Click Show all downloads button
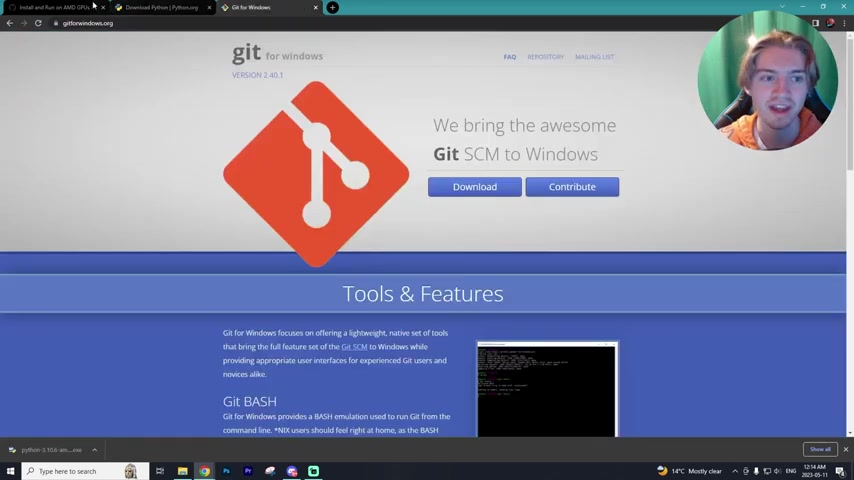The height and width of the screenshot is (480, 854). (x=820, y=449)
